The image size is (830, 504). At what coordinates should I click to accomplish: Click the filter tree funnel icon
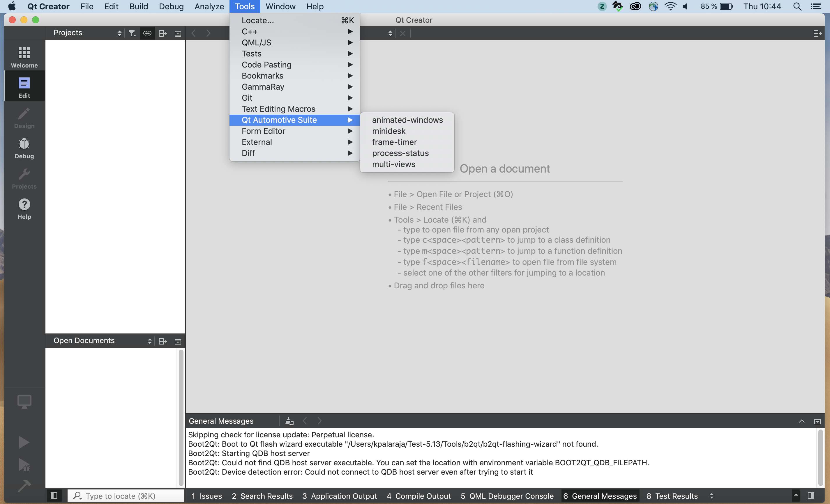pyautogui.click(x=132, y=33)
